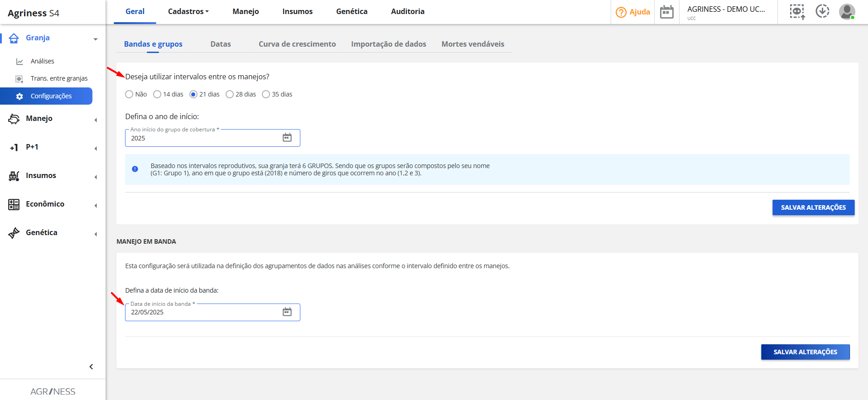This screenshot has width=868, height=400.
Task: Click the Ano início do grupo field
Action: point(212,138)
